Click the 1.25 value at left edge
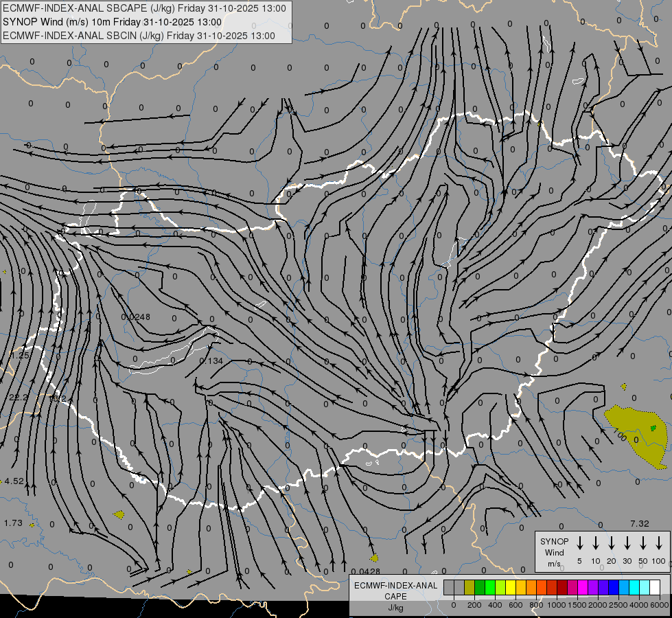Image resolution: width=672 pixels, height=618 pixels. [x=20, y=356]
